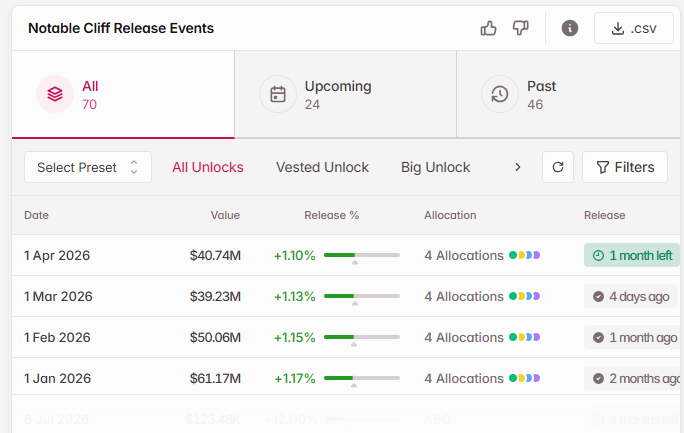Click the refresh icon button
Viewport: 684px width, 433px height.
(558, 167)
